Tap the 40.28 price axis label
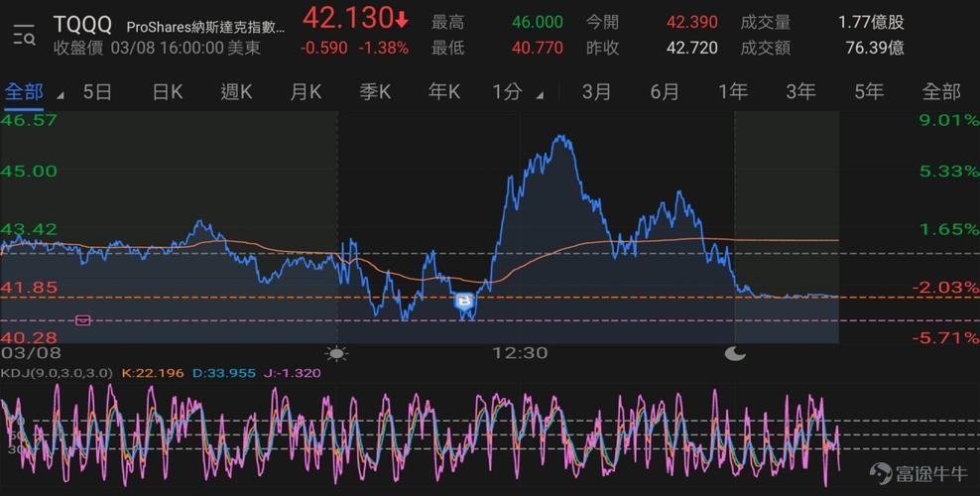 coord(29,338)
